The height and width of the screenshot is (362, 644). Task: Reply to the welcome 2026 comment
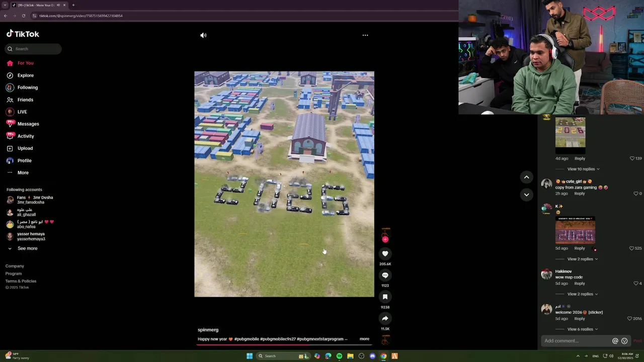pyautogui.click(x=580, y=319)
